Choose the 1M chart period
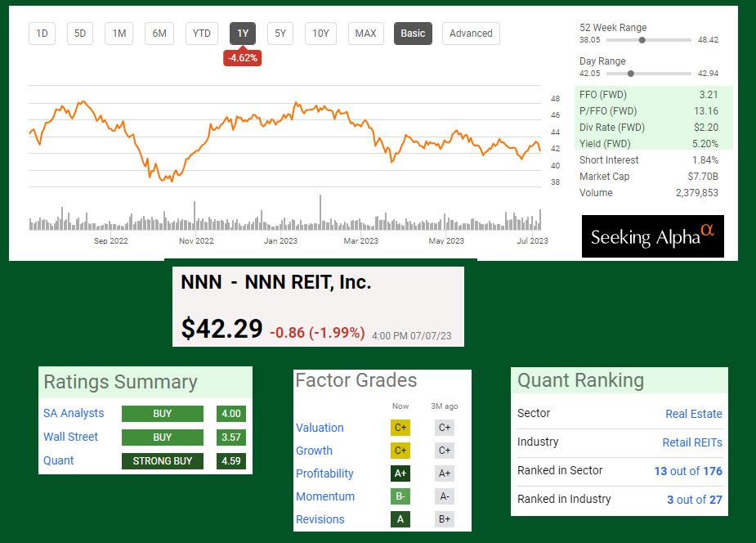The width and height of the screenshot is (756, 543). [x=119, y=34]
